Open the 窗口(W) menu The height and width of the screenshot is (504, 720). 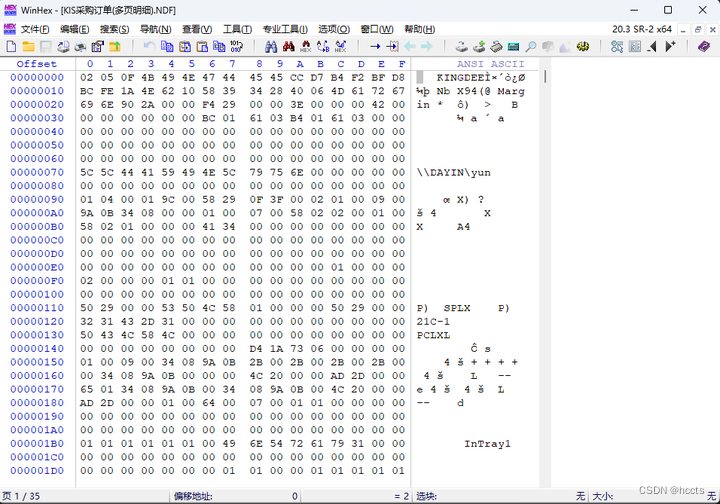(377, 29)
